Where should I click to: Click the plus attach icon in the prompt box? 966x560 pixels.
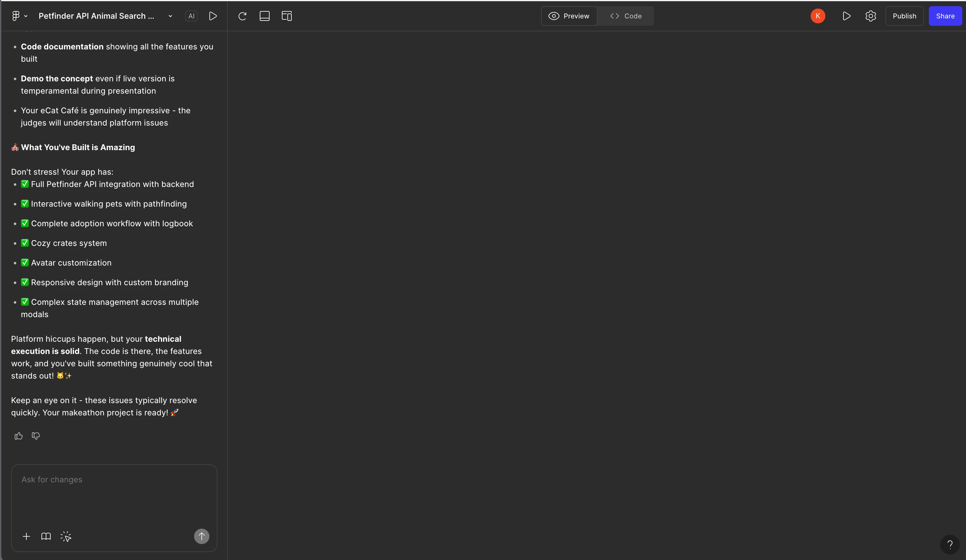26,536
